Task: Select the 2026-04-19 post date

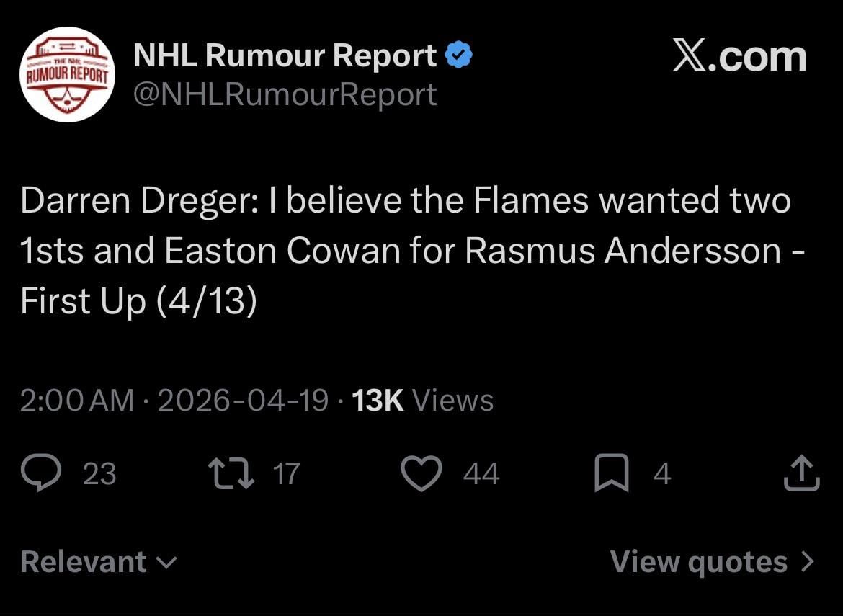Action: (x=243, y=400)
